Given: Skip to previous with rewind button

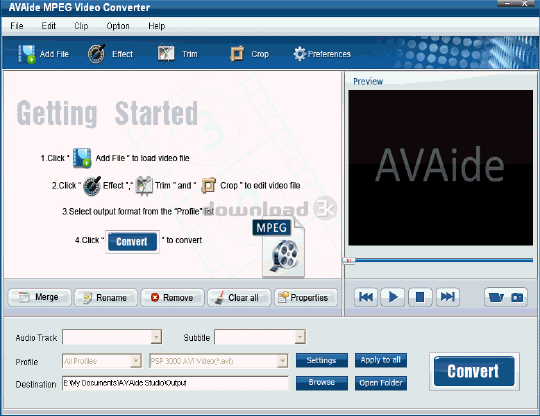Looking at the screenshot, I should tap(365, 297).
